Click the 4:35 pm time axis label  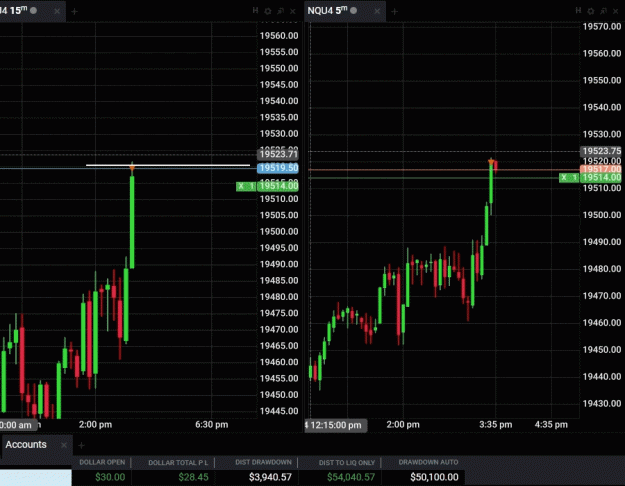point(551,425)
